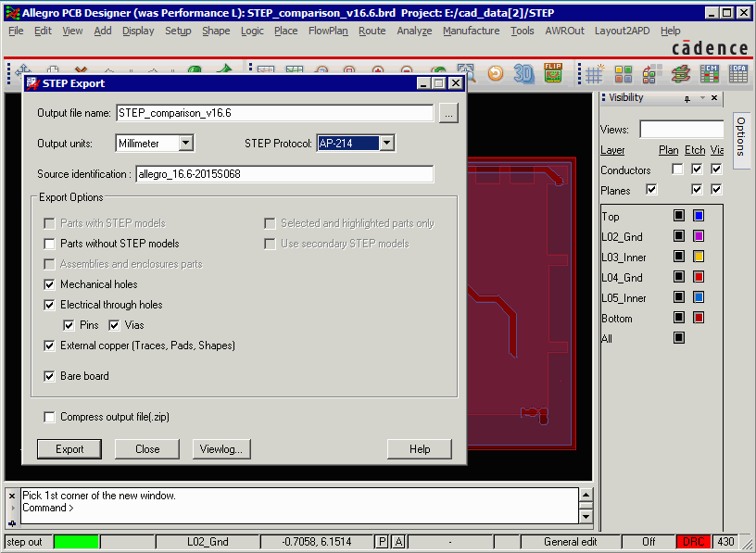Toggle the Pins checkbox

69,325
